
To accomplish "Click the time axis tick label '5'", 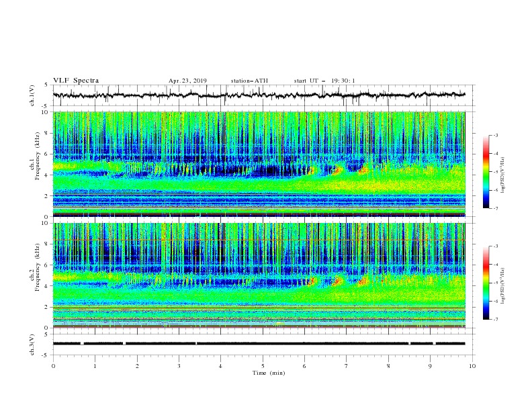I will point(263,366).
